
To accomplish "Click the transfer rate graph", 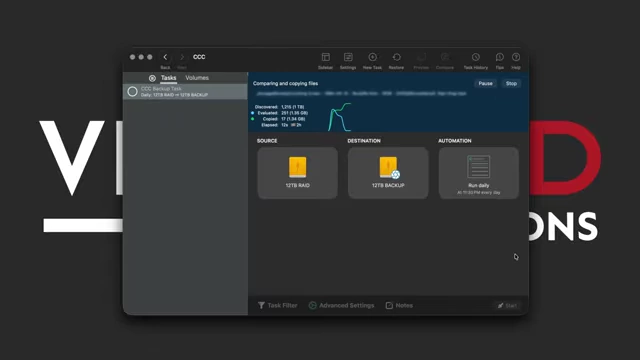I will point(340,117).
